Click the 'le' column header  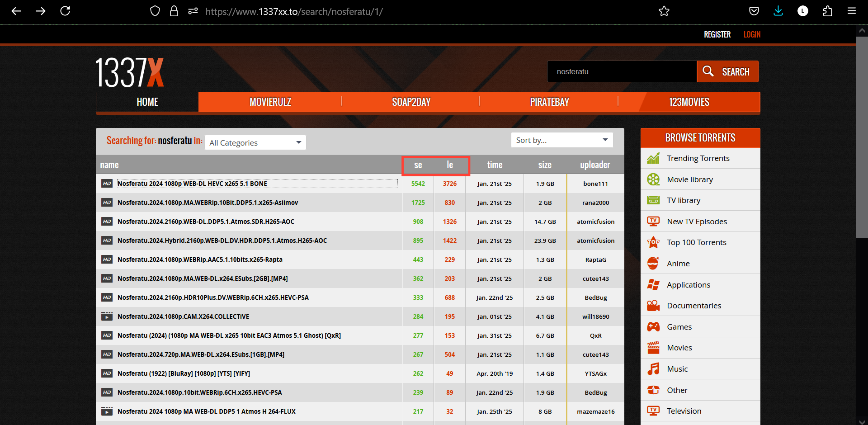tap(450, 165)
